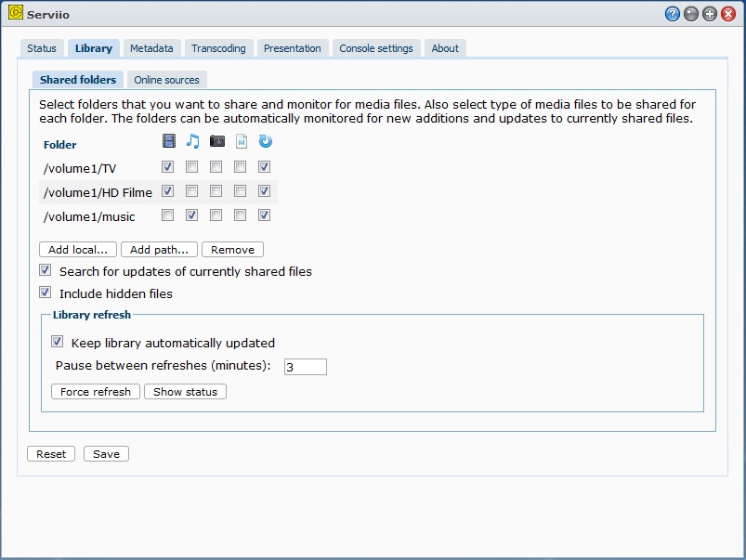
Task: Toggle Keep library automatically updated
Action: point(57,342)
